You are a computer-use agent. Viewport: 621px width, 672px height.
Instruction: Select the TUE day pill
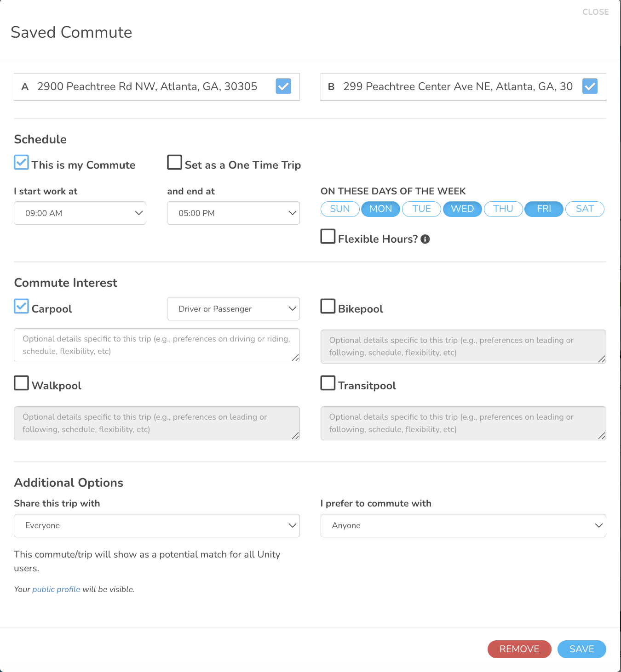click(x=421, y=209)
